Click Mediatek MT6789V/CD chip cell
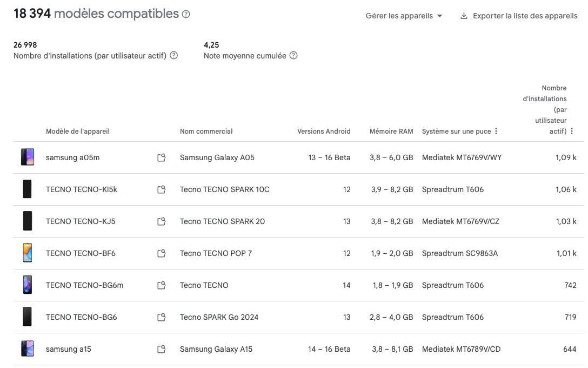The image size is (588, 368). (x=461, y=349)
